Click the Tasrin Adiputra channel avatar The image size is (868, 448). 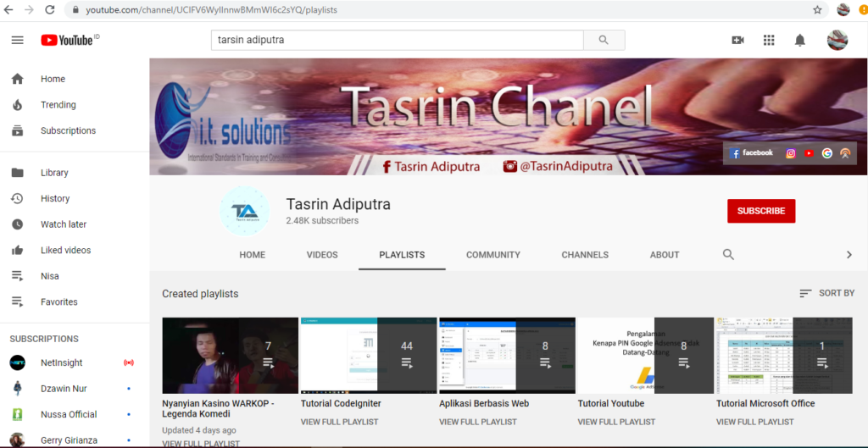pyautogui.click(x=244, y=211)
